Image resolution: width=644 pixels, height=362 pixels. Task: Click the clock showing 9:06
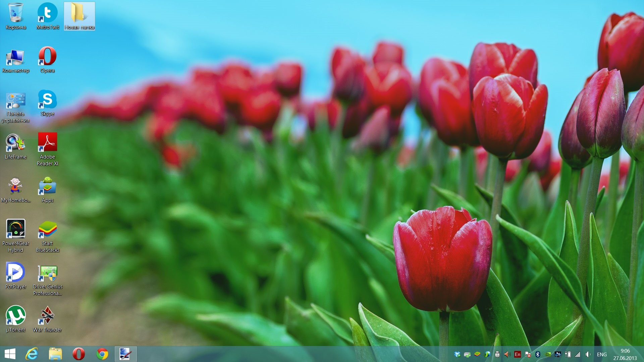[625, 354]
